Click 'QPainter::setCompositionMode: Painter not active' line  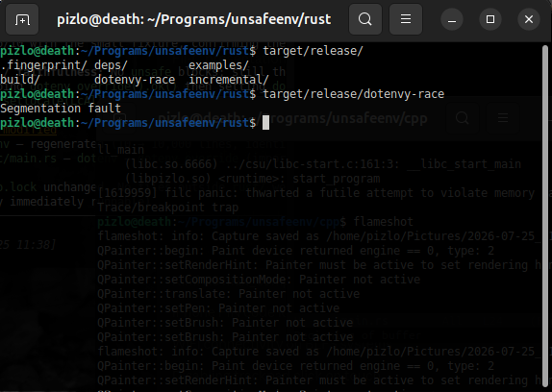(259, 280)
